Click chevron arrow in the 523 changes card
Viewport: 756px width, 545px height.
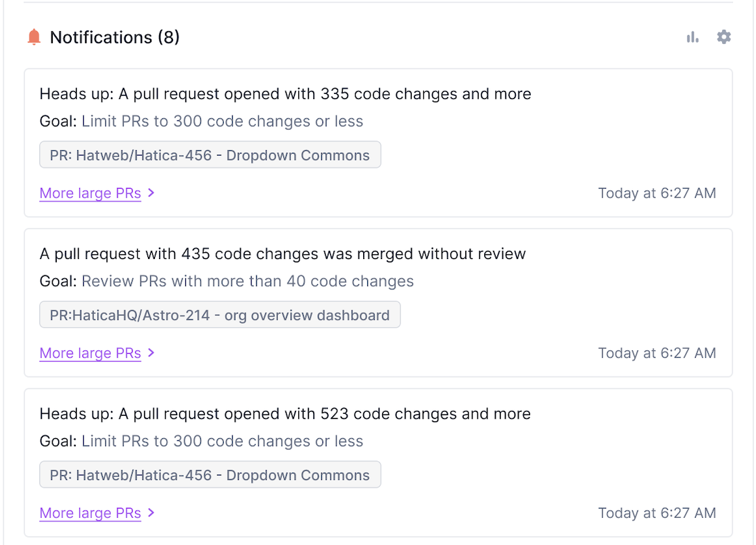(151, 513)
